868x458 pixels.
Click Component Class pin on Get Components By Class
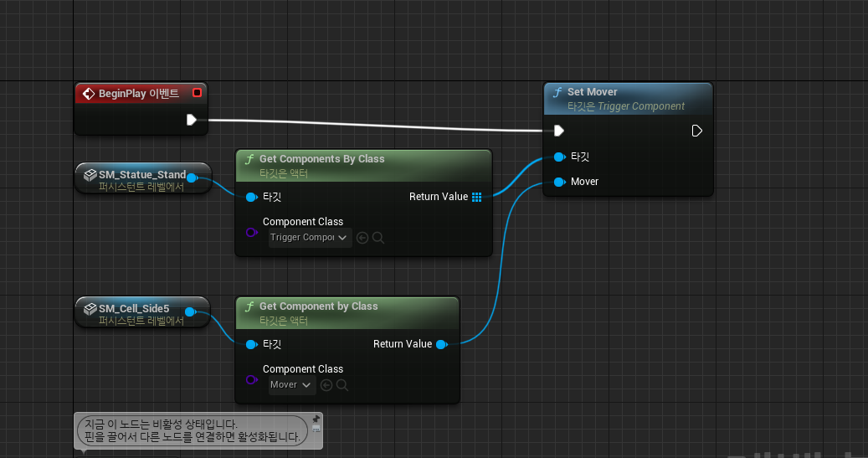click(251, 233)
